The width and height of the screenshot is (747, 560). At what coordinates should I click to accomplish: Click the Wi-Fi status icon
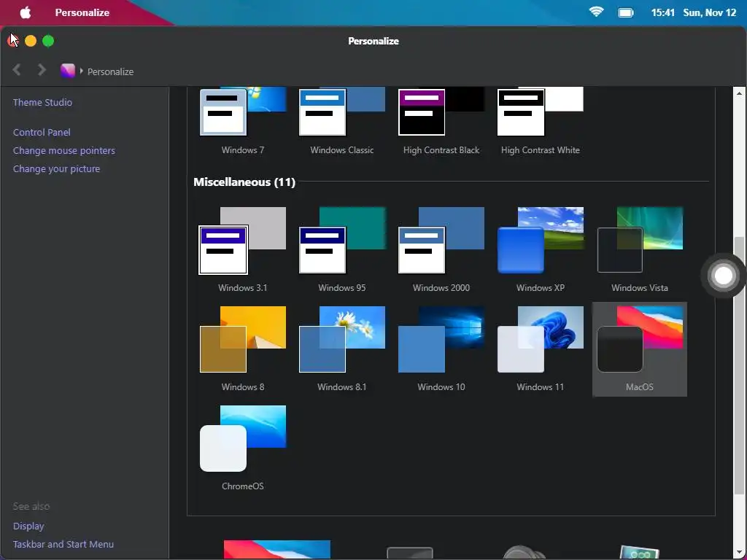tap(597, 12)
